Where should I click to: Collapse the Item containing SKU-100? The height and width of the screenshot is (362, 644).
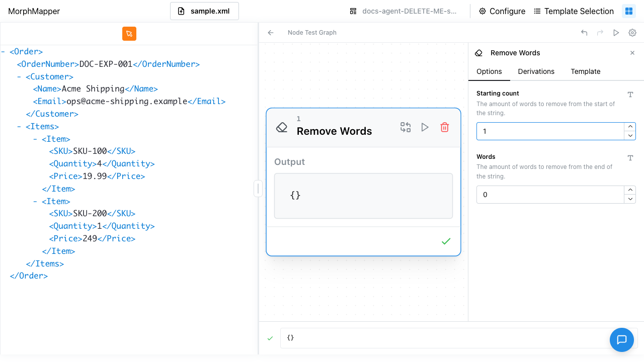pos(35,139)
